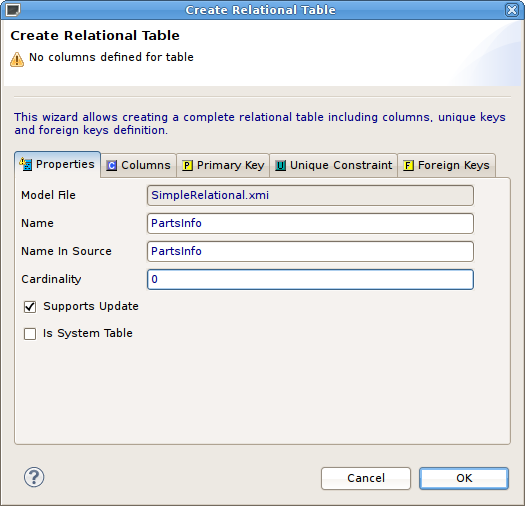Screen dimensions: 525x506
Task: Go to the Foreign Keys tab
Action: (446, 165)
